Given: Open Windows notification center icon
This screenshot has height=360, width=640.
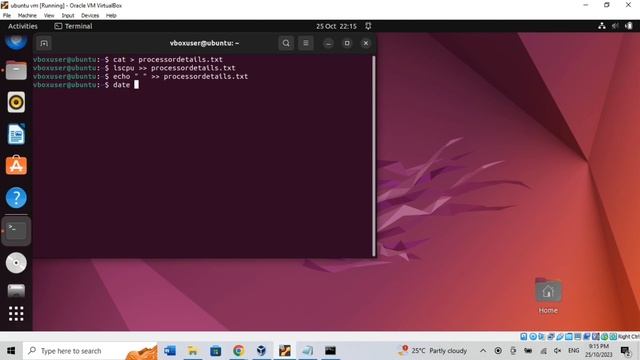Looking at the screenshot, I should [x=625, y=351].
